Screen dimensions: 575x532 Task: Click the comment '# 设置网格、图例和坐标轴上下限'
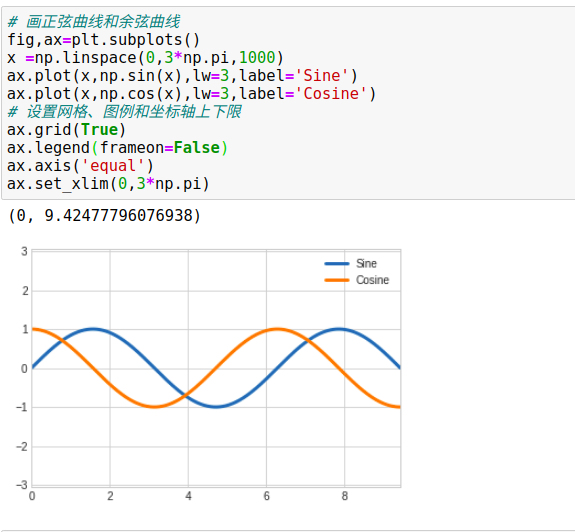124,112
